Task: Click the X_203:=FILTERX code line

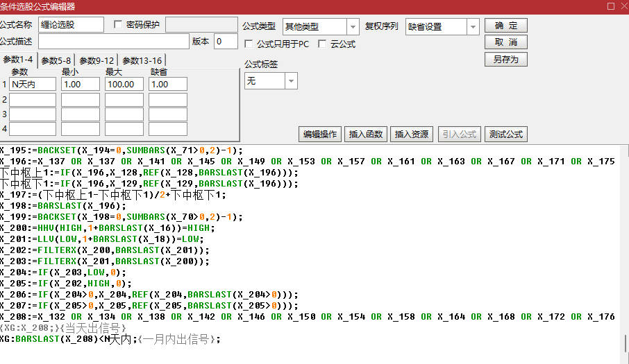Action: pos(105,261)
